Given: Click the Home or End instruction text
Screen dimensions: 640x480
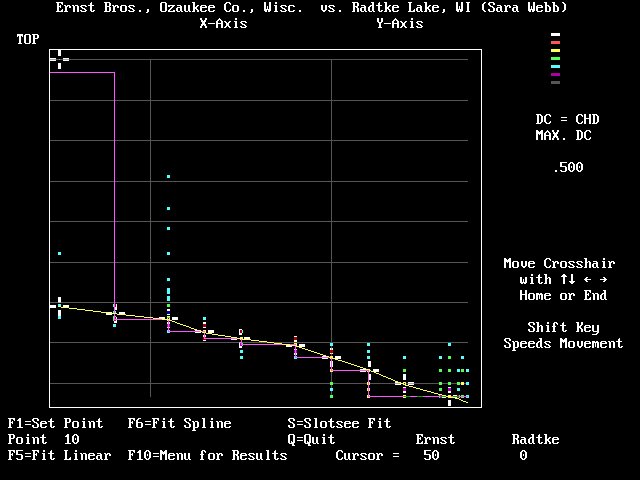Looking at the screenshot, I should click(564, 295).
